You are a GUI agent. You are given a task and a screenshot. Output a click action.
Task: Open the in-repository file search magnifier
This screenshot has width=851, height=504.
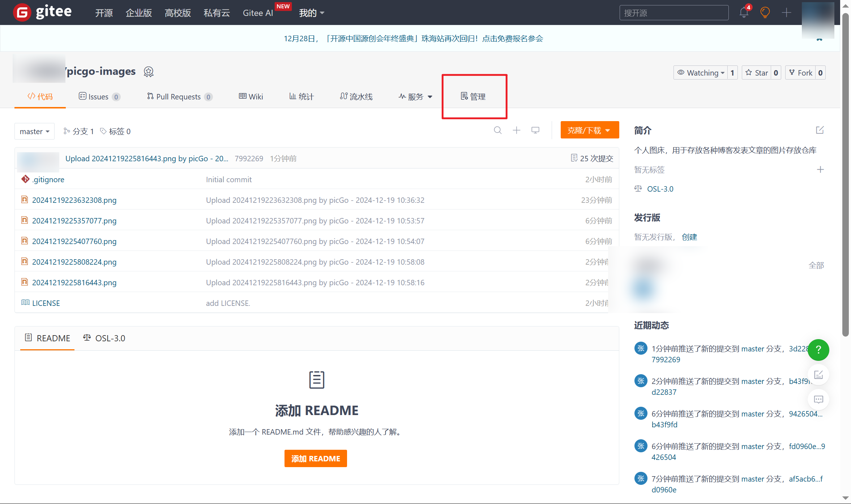[x=498, y=130]
